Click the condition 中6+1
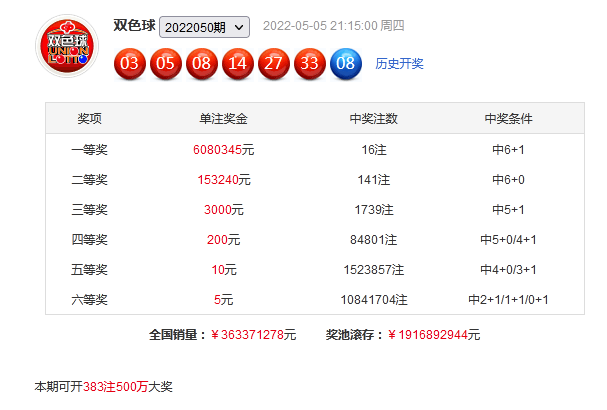 pos(508,149)
